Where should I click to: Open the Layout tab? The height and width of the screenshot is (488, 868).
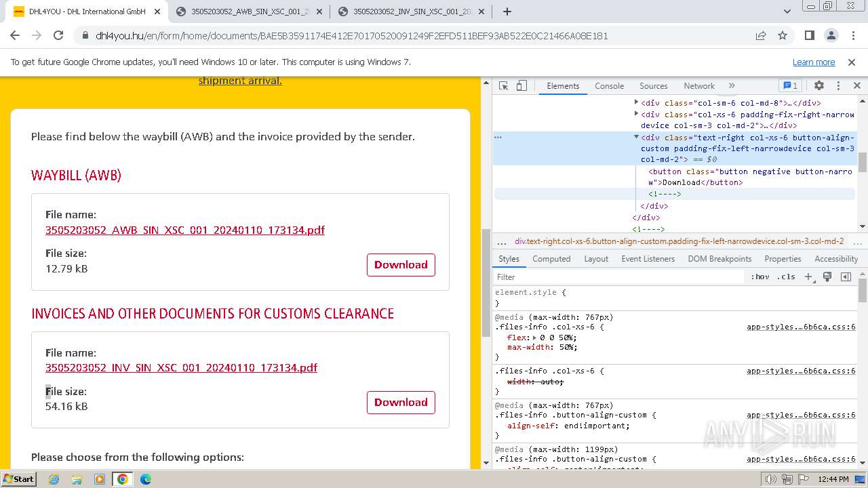(596, 259)
